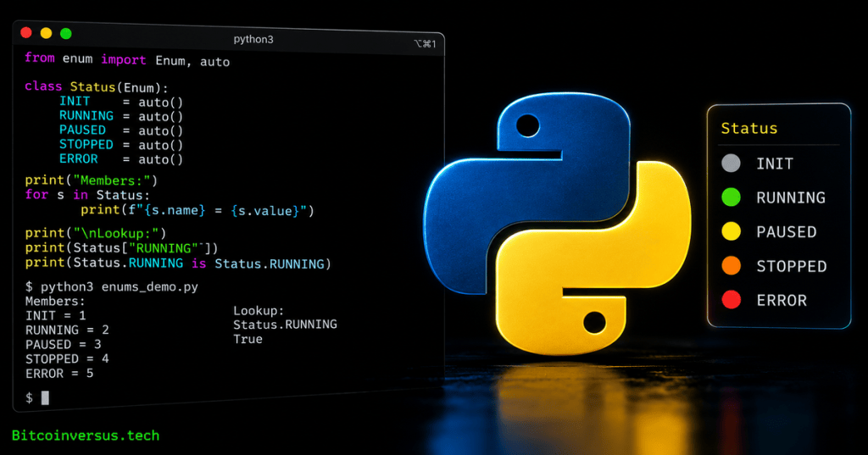
Task: Click the 'Status.RUNNING is Status.RUNNING' line
Action: click(x=178, y=263)
